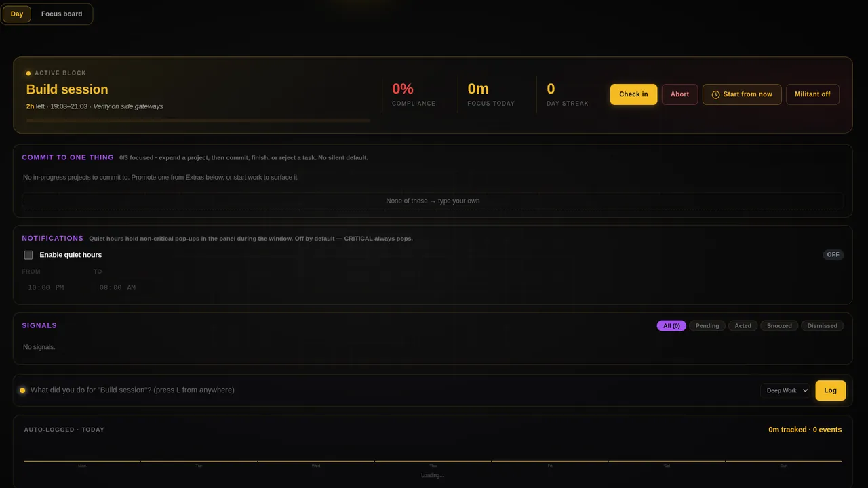Click the Signals section heading
The width and height of the screenshot is (868, 488).
pyautogui.click(x=39, y=326)
